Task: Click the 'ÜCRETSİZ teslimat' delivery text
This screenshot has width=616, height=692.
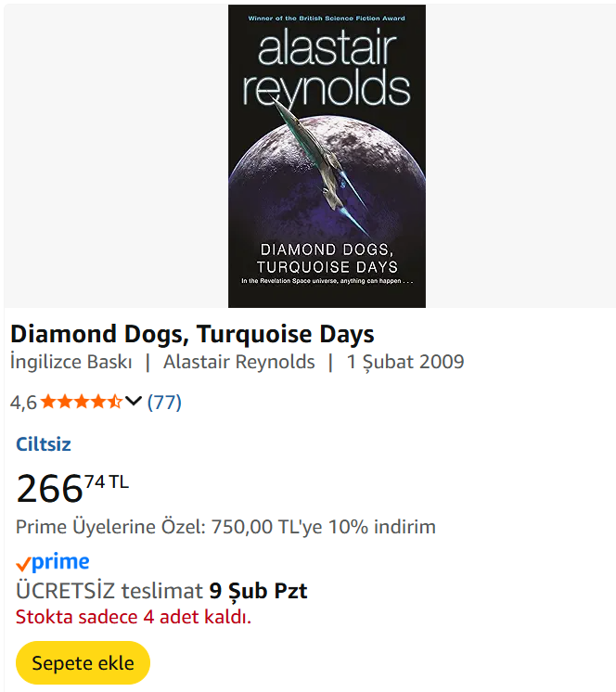Action: point(109,591)
